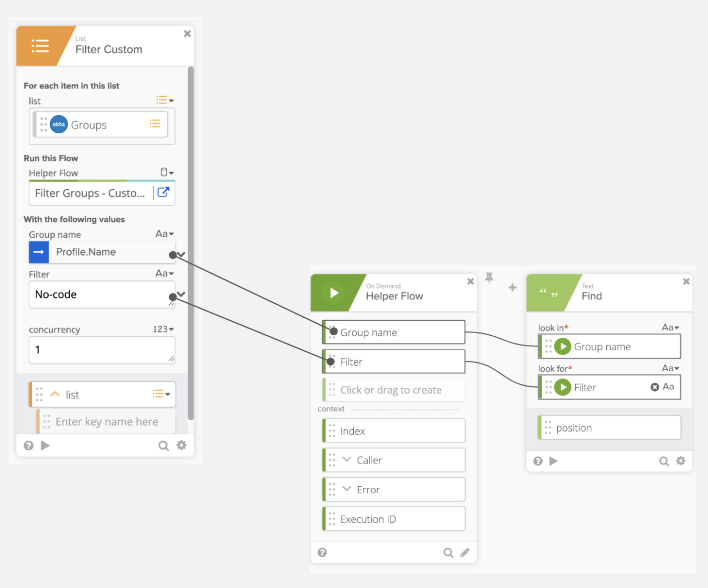The width and height of the screenshot is (708, 588).
Task: Open help icon on Filter Custom card
Action: tap(29, 445)
